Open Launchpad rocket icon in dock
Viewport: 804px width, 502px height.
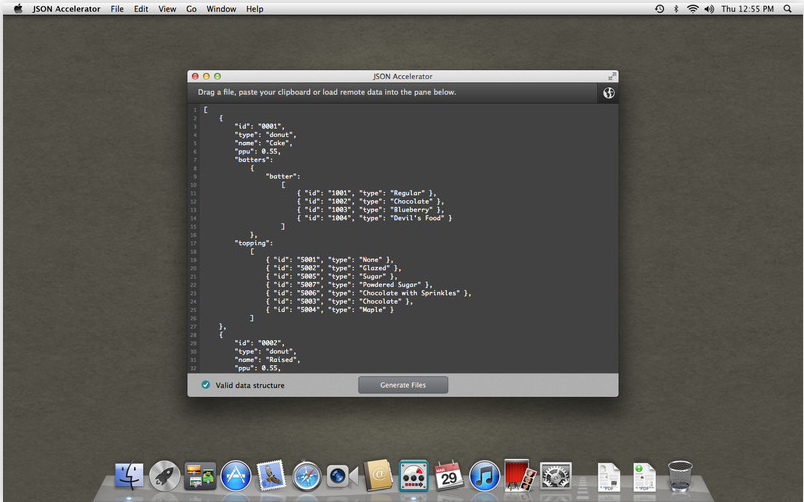(x=165, y=476)
